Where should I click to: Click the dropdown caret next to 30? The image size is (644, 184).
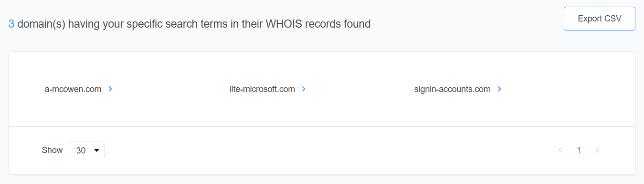coord(97,151)
